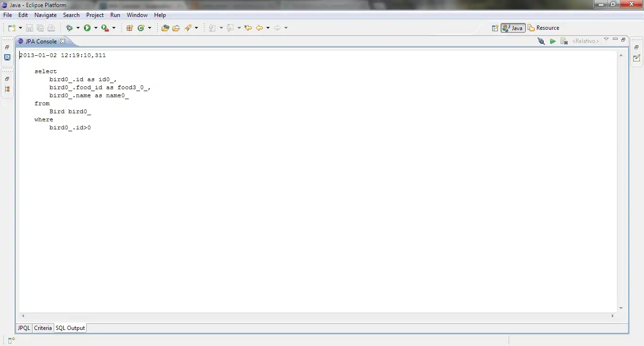Image resolution: width=644 pixels, height=346 pixels.
Task: Click the Print icon in toolbar
Action: pyautogui.click(x=51, y=28)
